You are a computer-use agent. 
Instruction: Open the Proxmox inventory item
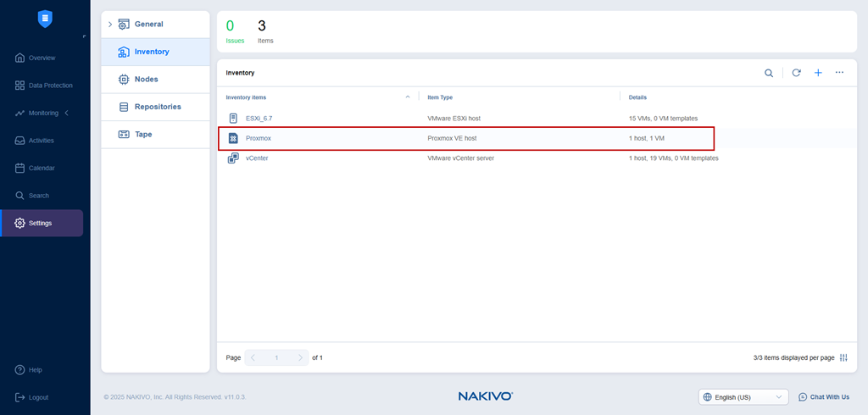(x=259, y=138)
